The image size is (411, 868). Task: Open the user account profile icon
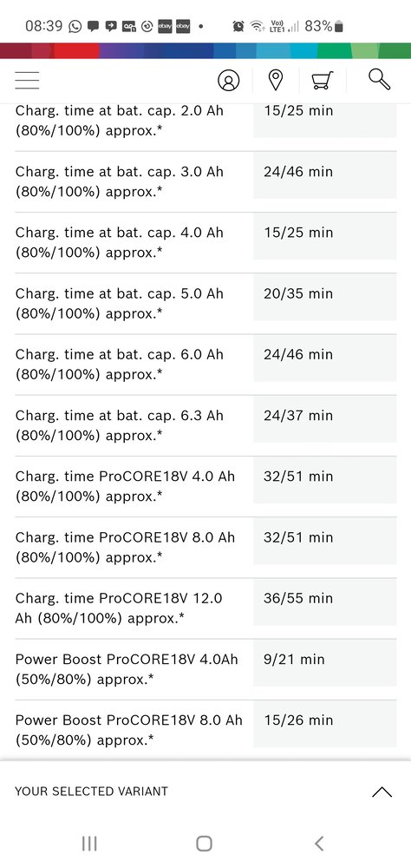[x=228, y=80]
